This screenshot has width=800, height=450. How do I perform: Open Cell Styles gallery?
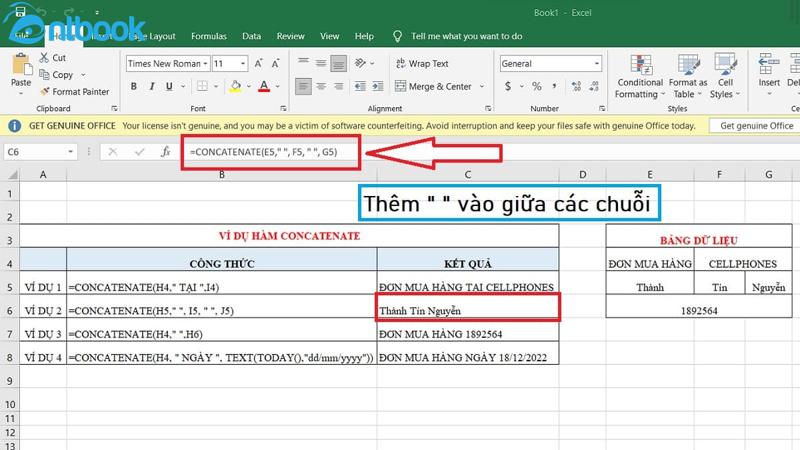(725, 77)
